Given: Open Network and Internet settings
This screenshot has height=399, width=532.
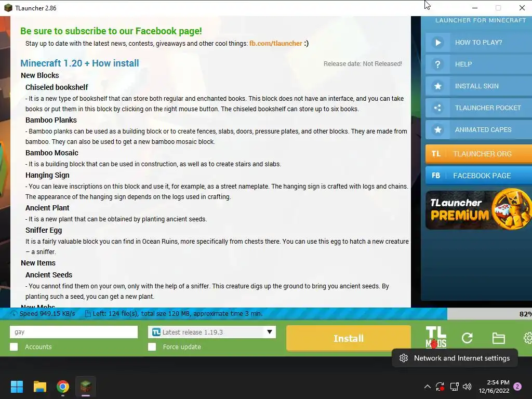Looking at the screenshot, I should tap(455, 358).
